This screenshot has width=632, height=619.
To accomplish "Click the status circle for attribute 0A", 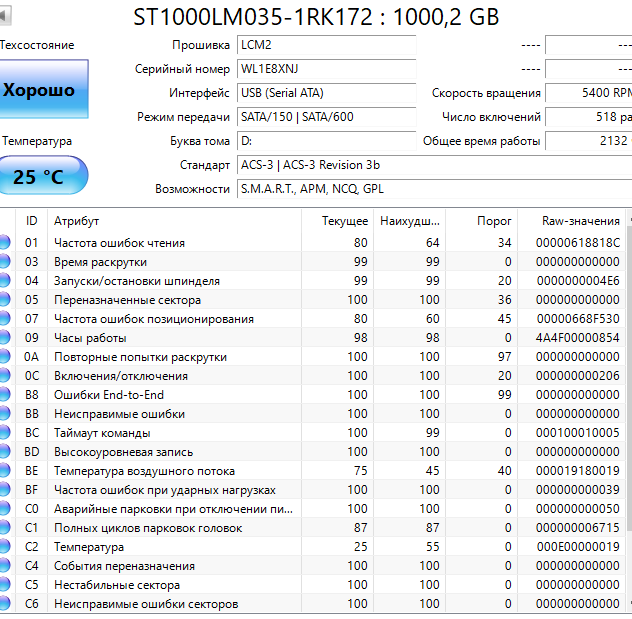I will tap(4, 357).
